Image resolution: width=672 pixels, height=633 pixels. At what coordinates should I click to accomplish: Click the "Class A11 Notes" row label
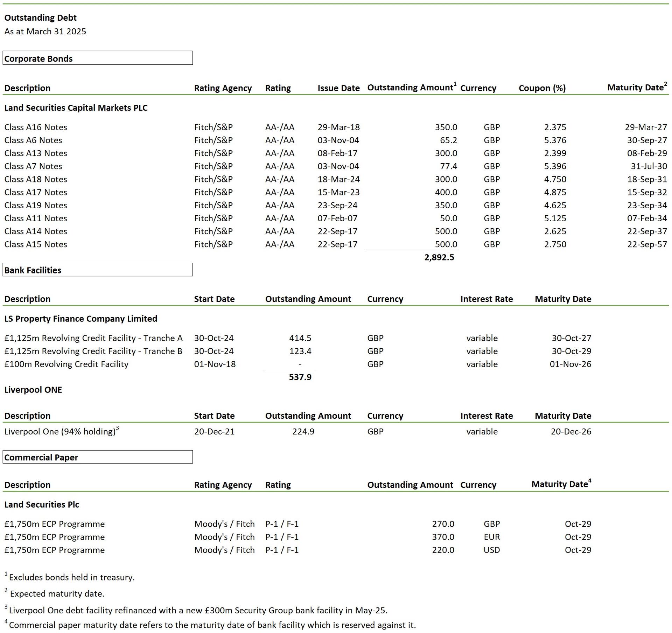coord(36,218)
